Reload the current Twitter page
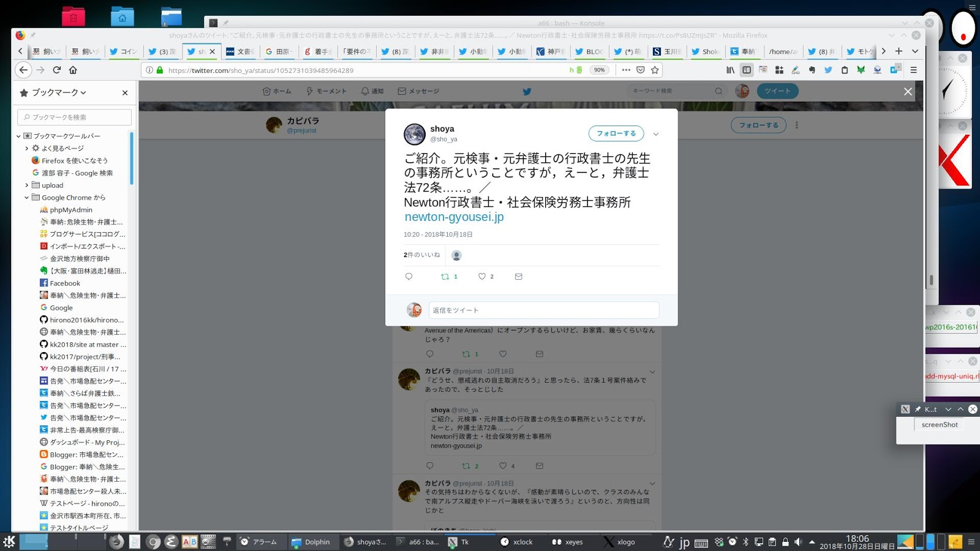The height and width of the screenshot is (551, 980). [x=56, y=70]
